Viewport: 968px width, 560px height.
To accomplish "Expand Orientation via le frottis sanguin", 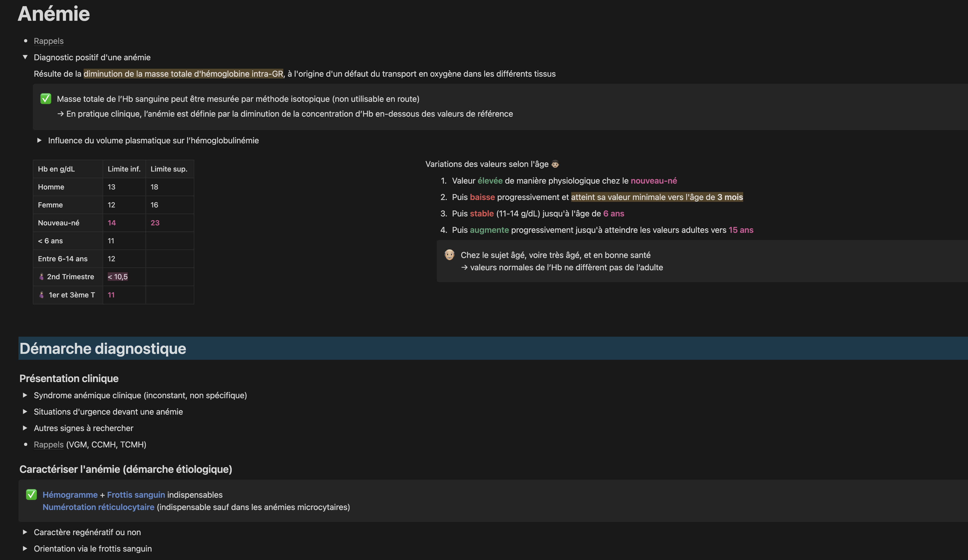I will tap(25, 548).
